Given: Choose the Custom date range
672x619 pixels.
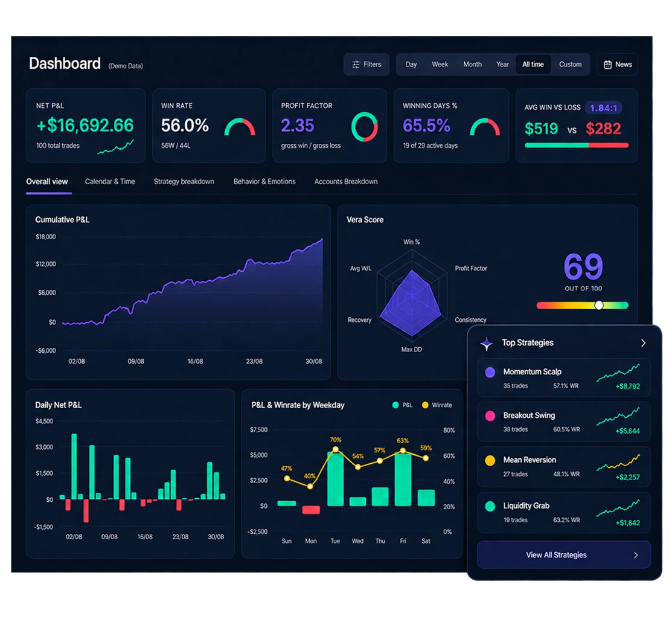Looking at the screenshot, I should [570, 64].
